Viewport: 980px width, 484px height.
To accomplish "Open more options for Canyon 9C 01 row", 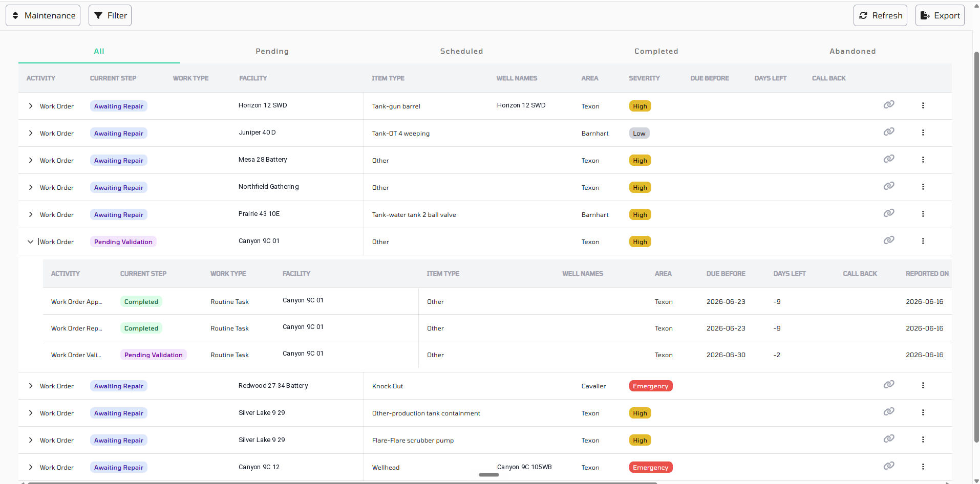I will click(x=923, y=241).
